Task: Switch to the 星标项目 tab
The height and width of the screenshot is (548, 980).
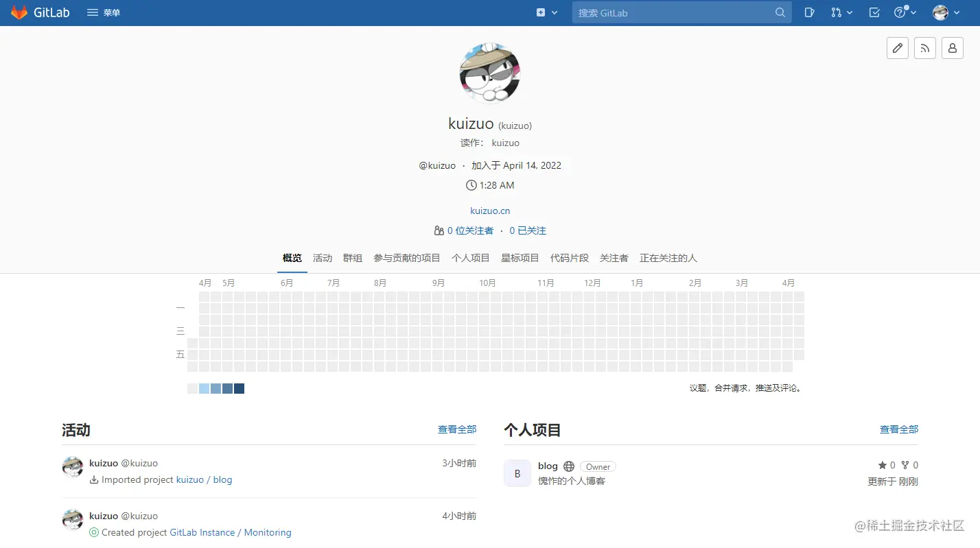Action: coord(520,258)
